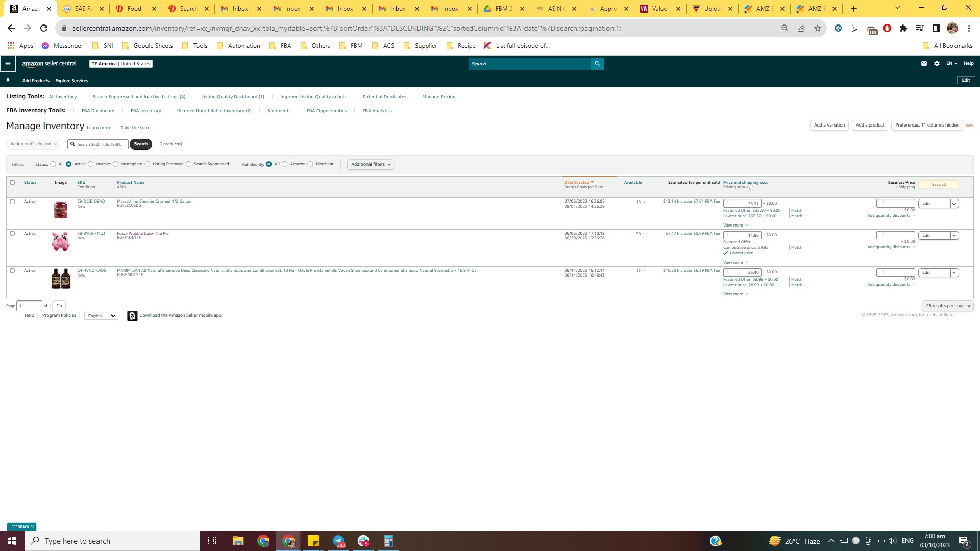Reload the page with the refresh icon
Viewport: 980px width, 551px height.
pos(44,28)
